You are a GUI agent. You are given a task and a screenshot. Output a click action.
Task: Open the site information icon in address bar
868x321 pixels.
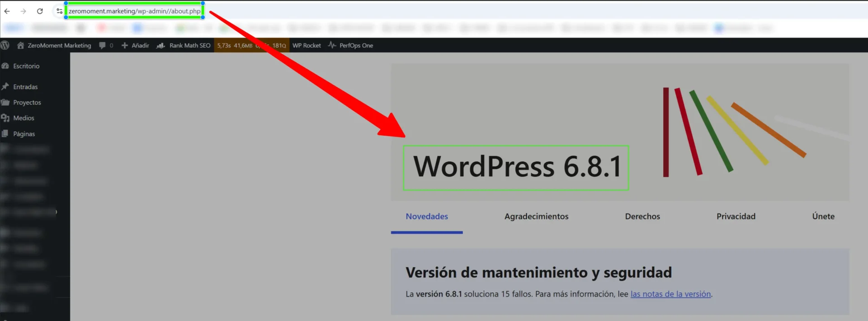[59, 11]
